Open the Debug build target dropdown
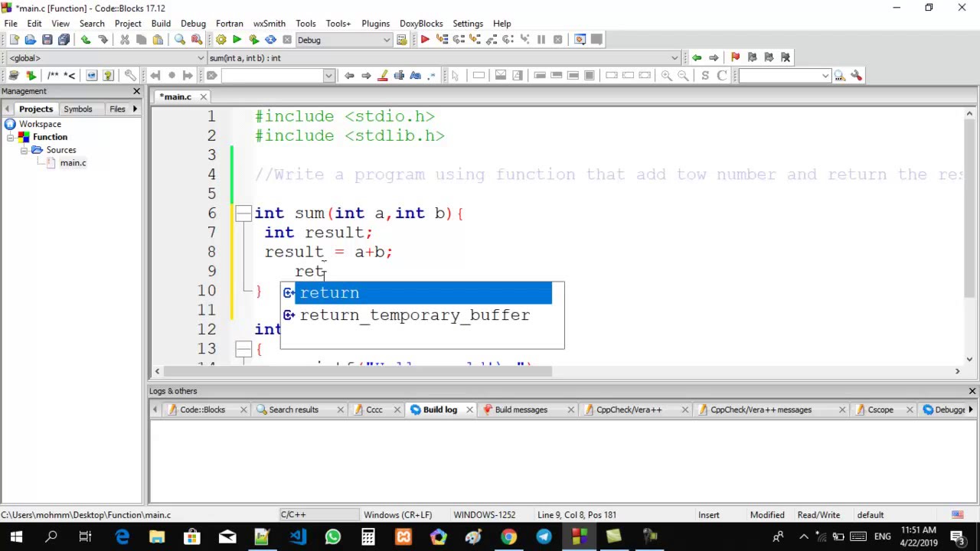The height and width of the screenshot is (551, 980). (x=345, y=40)
